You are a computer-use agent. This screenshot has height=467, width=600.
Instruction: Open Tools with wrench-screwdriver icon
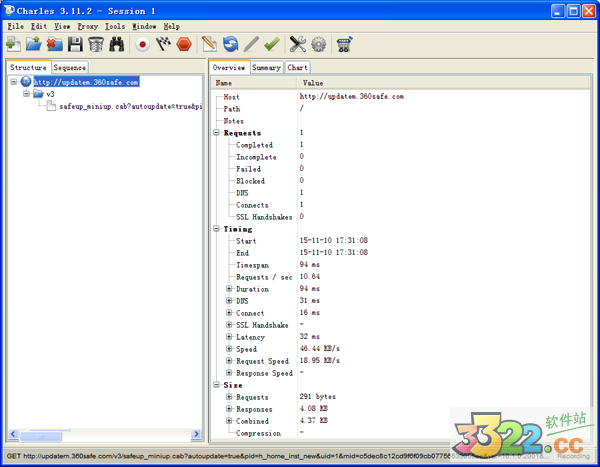point(298,44)
